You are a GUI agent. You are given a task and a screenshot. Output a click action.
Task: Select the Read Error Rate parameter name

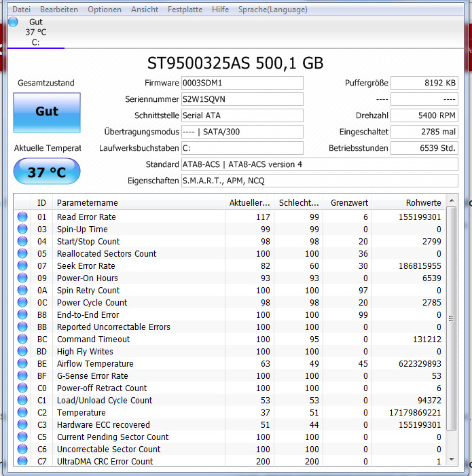[86, 217]
